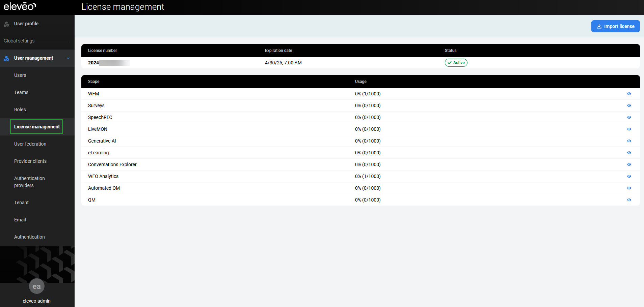The image size is (644, 307).
Task: View Conversations Explorer usage details
Action: [629, 164]
